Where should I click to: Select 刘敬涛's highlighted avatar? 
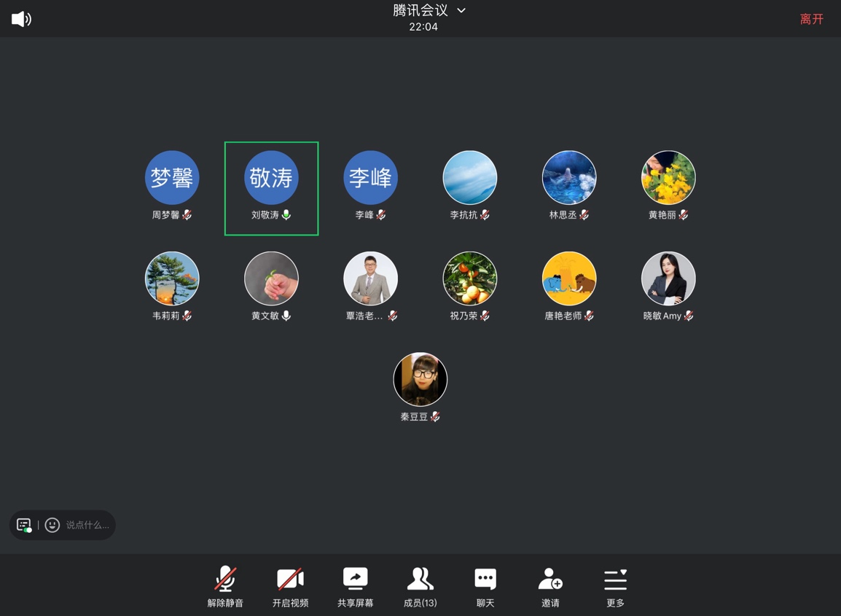pyautogui.click(x=271, y=178)
